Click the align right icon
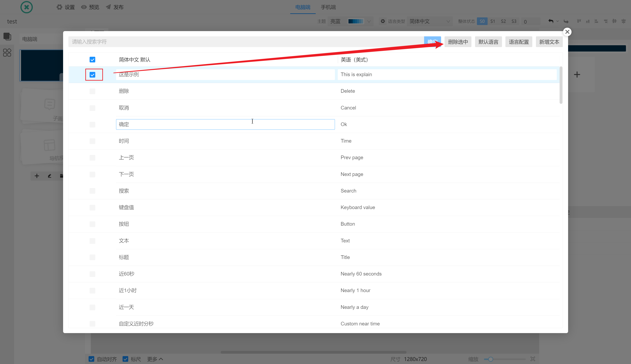 (x=606, y=21)
